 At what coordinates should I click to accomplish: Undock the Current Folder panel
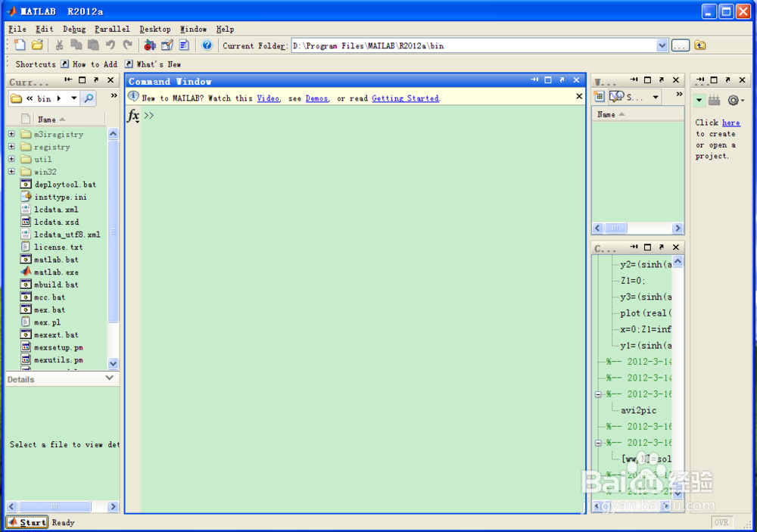96,80
